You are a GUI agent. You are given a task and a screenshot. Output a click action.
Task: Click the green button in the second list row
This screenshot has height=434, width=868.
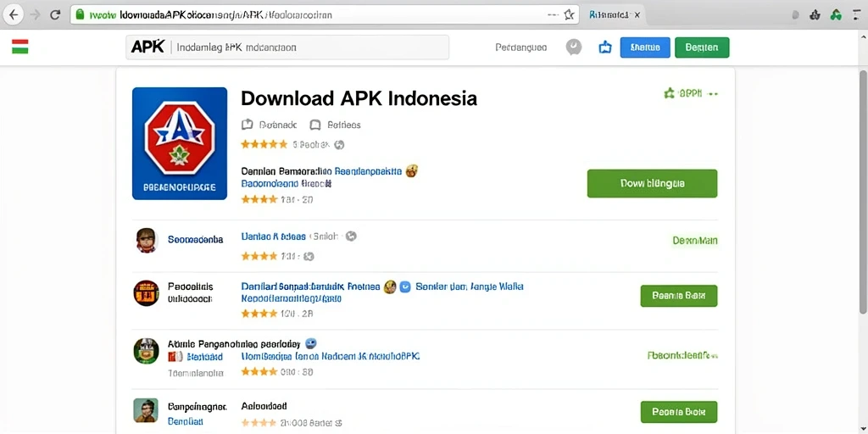(x=679, y=296)
